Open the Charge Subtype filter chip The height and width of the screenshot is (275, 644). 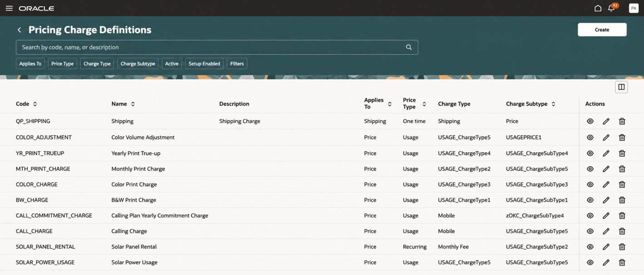click(138, 64)
